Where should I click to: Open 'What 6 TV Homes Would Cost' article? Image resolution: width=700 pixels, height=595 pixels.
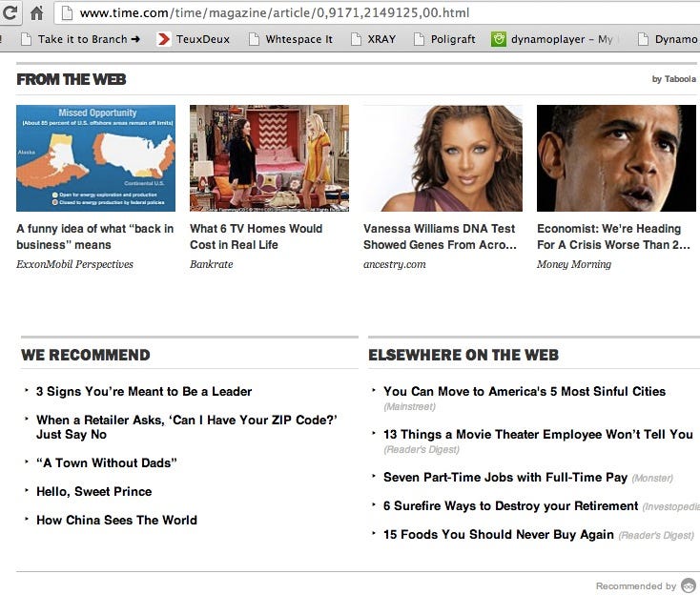(x=256, y=236)
